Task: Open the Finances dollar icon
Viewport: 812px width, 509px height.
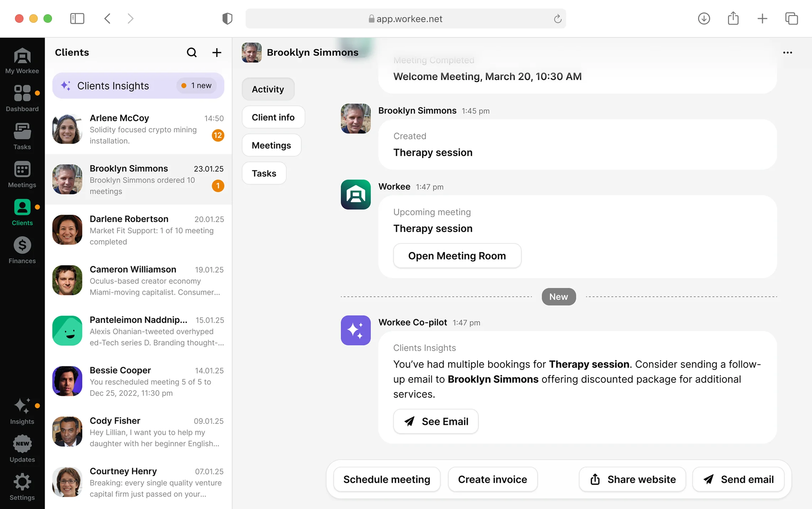Action: (x=22, y=250)
